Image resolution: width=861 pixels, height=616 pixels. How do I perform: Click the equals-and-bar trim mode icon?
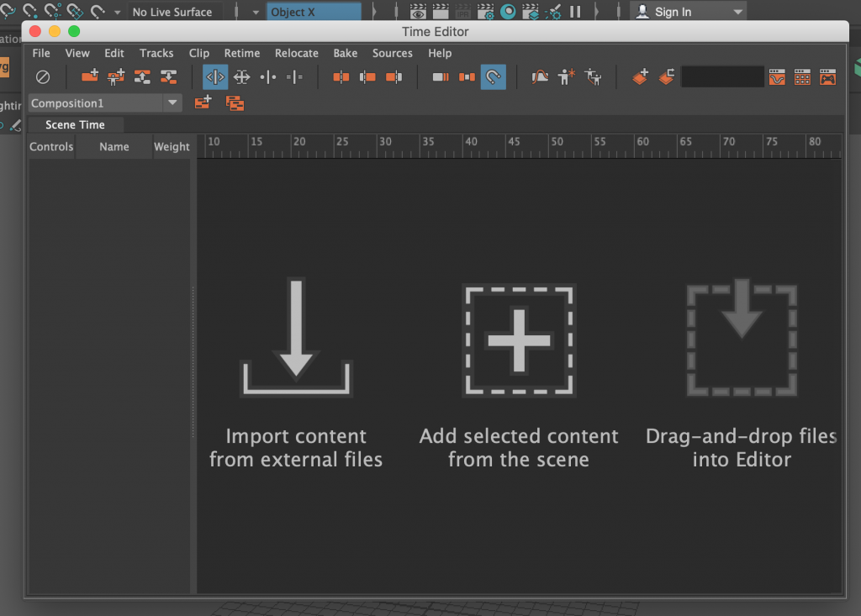294,76
